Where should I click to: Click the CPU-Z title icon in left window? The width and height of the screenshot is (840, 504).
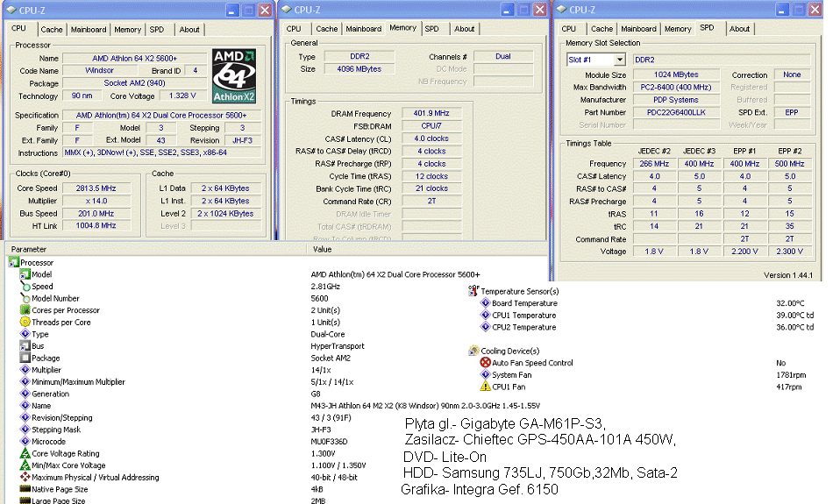(x=11, y=10)
